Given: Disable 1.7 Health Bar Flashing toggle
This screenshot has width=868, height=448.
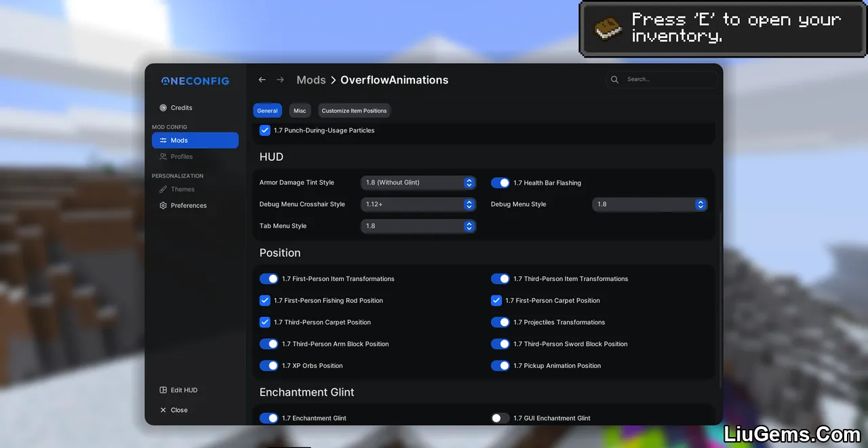Looking at the screenshot, I should [500, 183].
